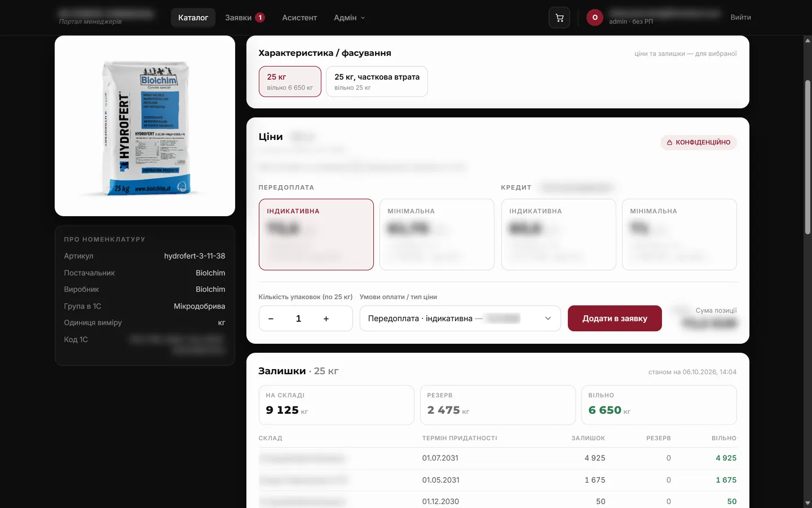Select the 25 кг packaging option
The height and width of the screenshot is (508, 812).
pos(290,81)
